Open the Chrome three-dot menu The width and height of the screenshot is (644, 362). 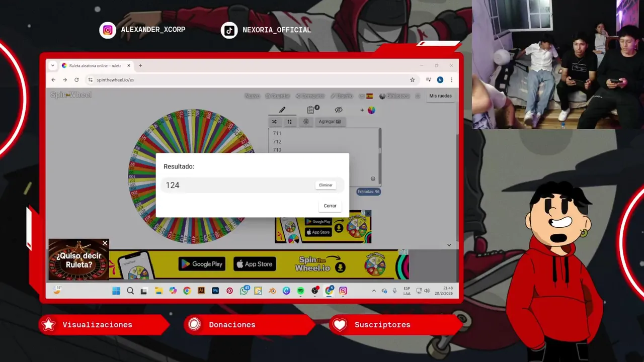[x=452, y=80]
